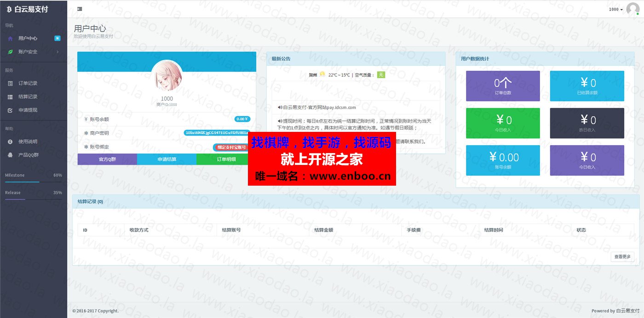Screen dimensions: 644x318
Task: Click the blue 账号余额 ¥0.00 stat card
Action: [x=503, y=160]
